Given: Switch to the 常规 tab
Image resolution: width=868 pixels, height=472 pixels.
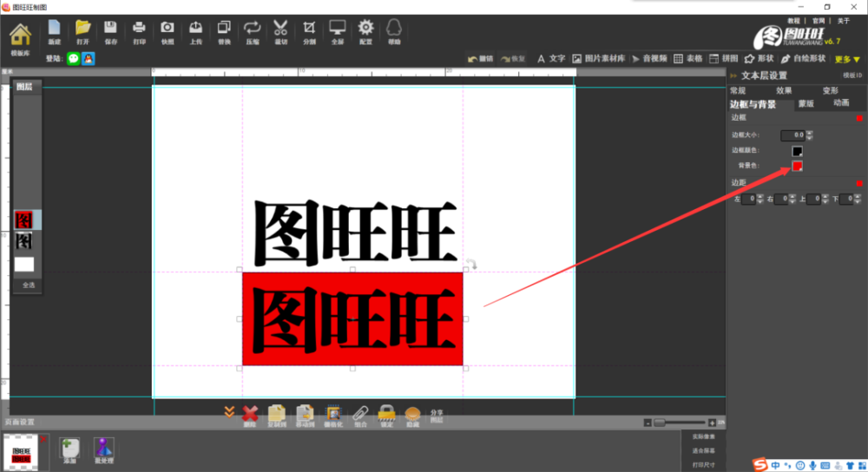Looking at the screenshot, I should [x=738, y=91].
